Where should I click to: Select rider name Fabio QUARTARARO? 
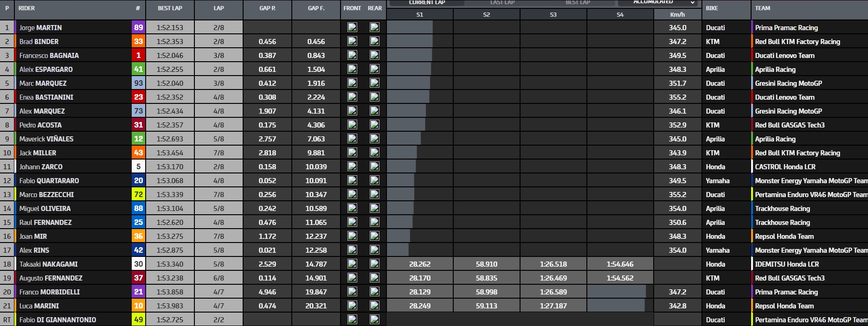(x=49, y=180)
